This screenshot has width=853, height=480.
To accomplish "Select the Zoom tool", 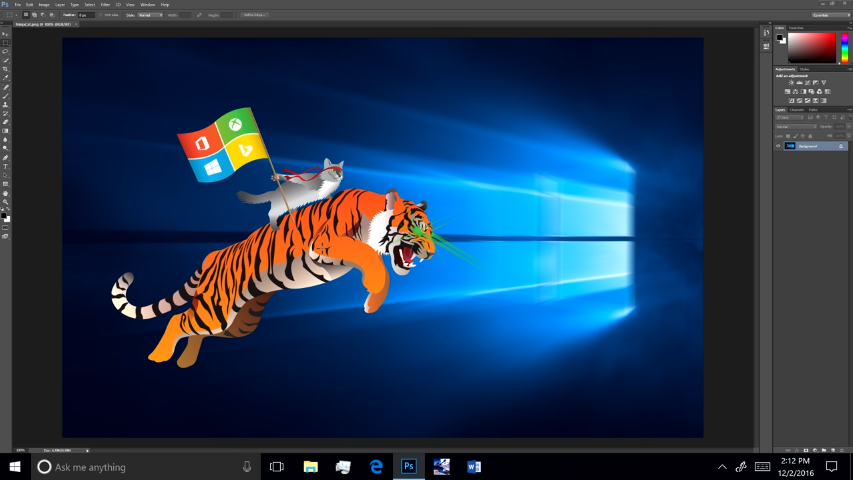I will (5, 202).
